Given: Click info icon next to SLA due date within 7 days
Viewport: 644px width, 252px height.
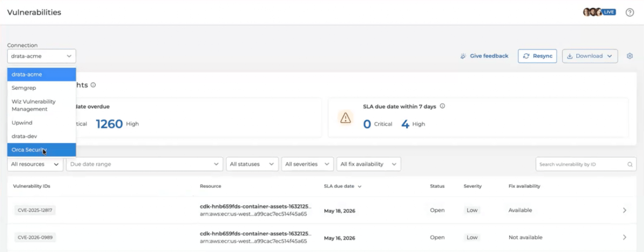Looking at the screenshot, I should click(x=443, y=106).
